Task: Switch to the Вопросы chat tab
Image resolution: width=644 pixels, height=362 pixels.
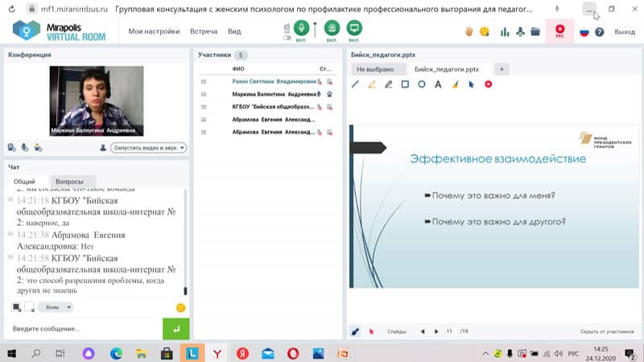Action: [x=69, y=182]
